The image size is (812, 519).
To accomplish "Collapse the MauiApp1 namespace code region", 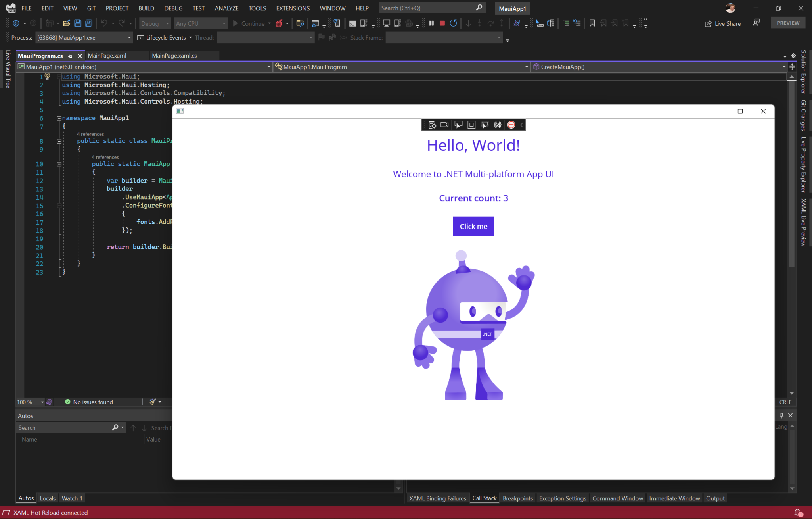I will (x=59, y=118).
